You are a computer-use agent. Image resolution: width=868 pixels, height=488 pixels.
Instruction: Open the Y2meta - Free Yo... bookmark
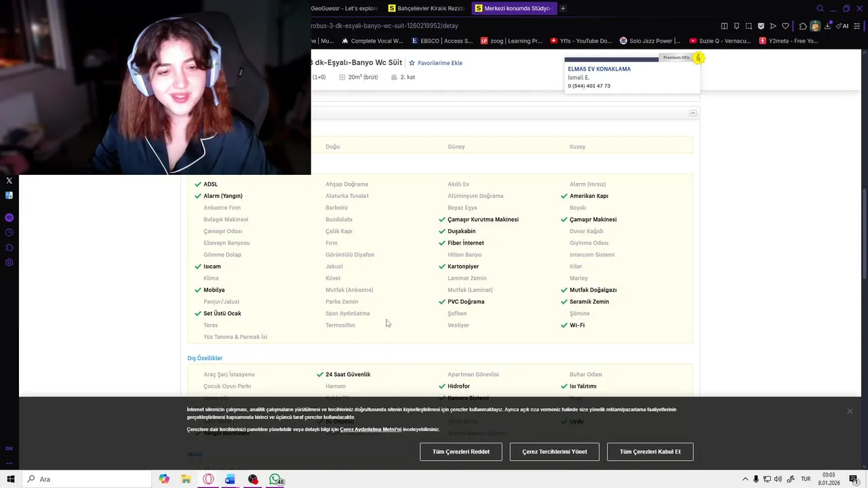789,41
